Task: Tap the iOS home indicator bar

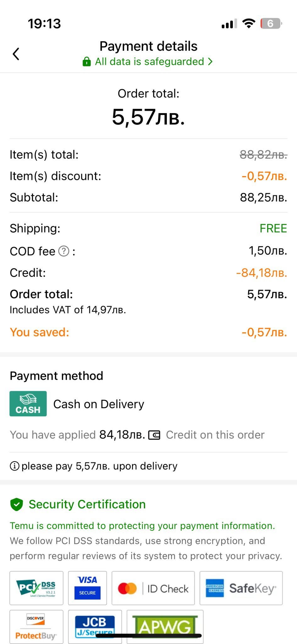Action: click(148, 636)
